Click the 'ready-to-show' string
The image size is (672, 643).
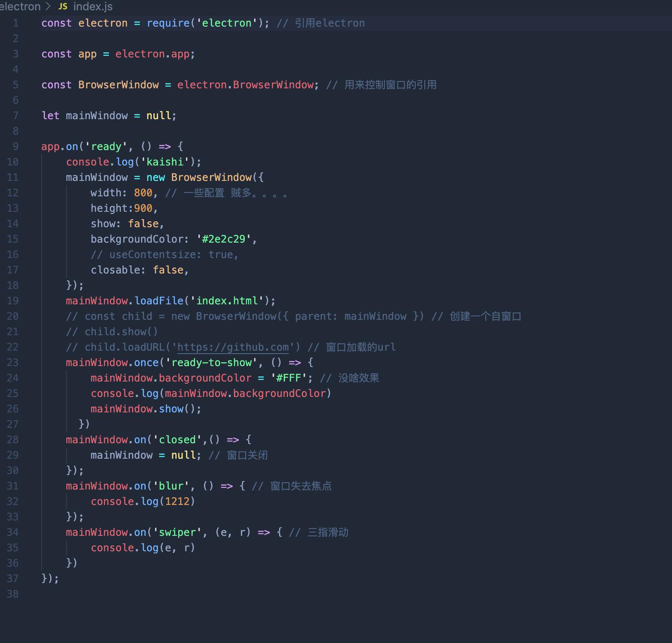(211, 363)
